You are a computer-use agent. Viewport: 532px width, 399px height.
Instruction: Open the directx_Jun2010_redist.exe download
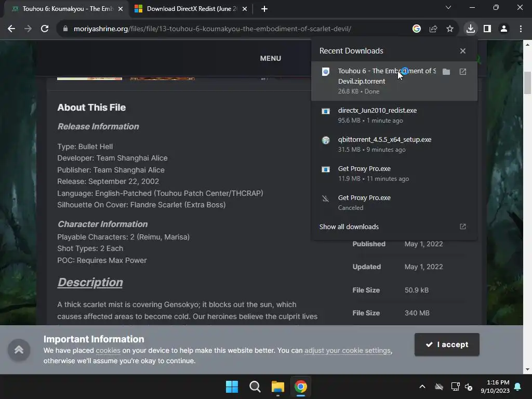coord(394,115)
